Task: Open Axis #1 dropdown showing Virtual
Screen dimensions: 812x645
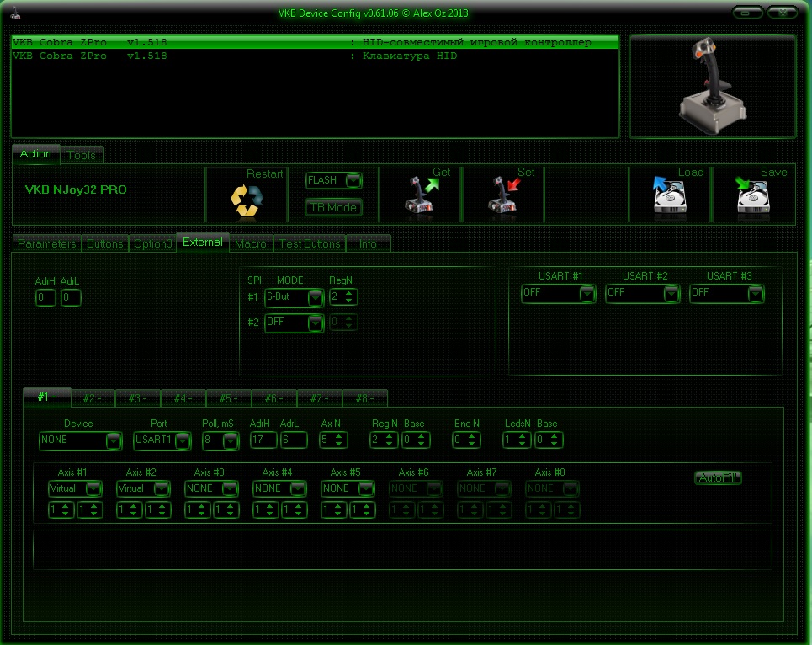Action: 75,488
